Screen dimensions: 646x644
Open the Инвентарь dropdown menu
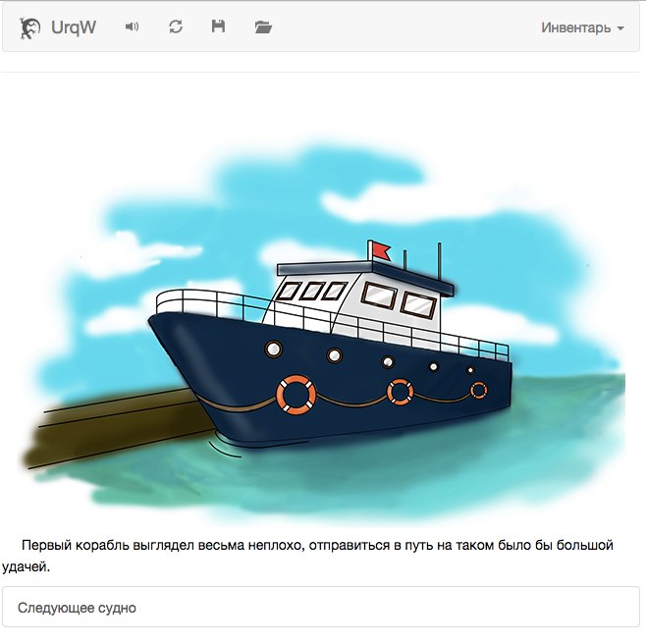tap(582, 27)
